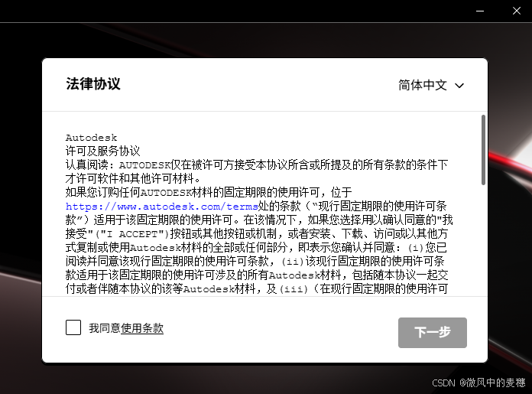Screen dimensions: 532x394
Task: Click the 法律协议 heading
Action: click(x=93, y=84)
